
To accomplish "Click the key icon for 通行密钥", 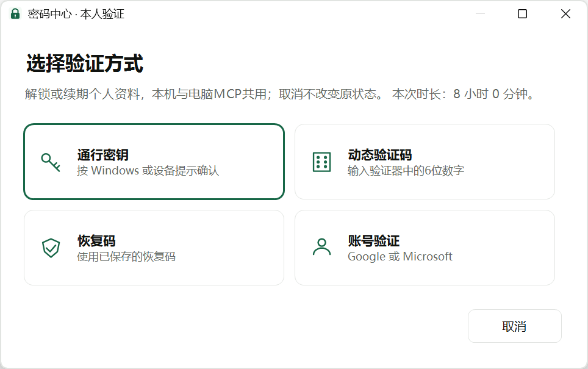I will pos(51,162).
